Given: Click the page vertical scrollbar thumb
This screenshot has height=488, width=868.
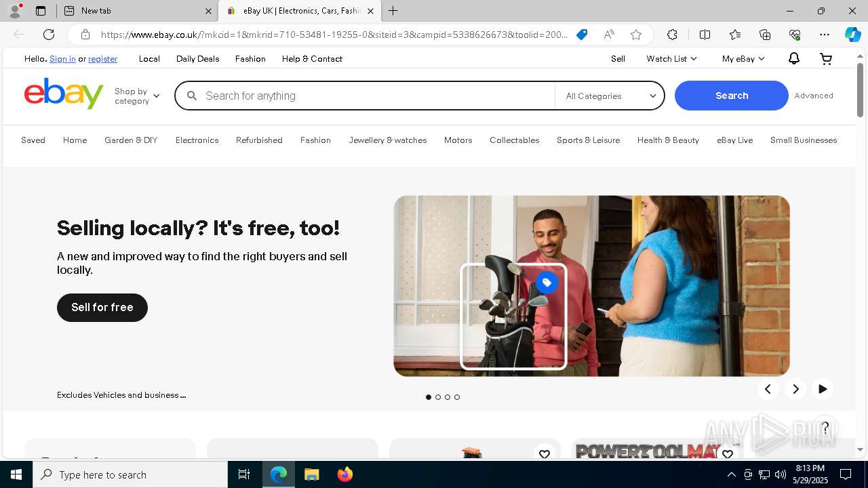Looking at the screenshot, I should pyautogui.click(x=861, y=89).
